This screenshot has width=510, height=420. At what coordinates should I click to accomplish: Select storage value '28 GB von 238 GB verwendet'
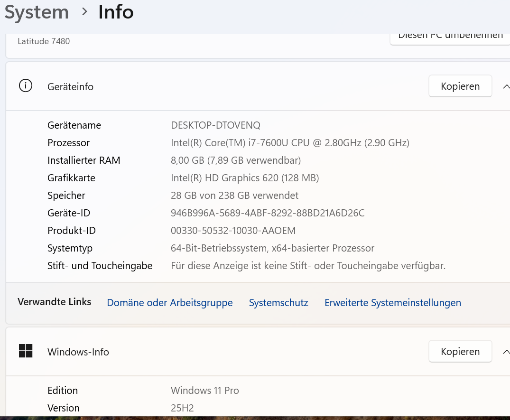pos(234,196)
